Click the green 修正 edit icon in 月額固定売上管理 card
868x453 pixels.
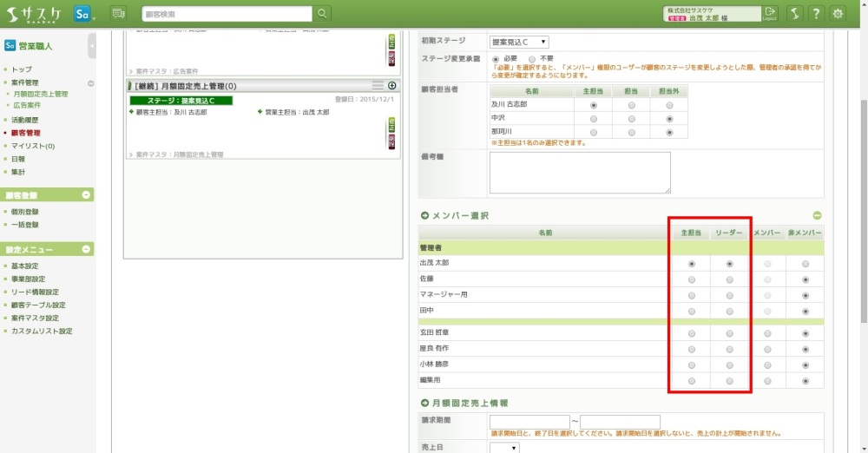pos(391,126)
